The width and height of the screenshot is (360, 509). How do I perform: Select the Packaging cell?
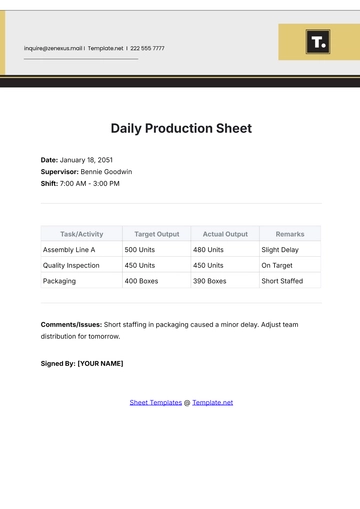[82, 281]
